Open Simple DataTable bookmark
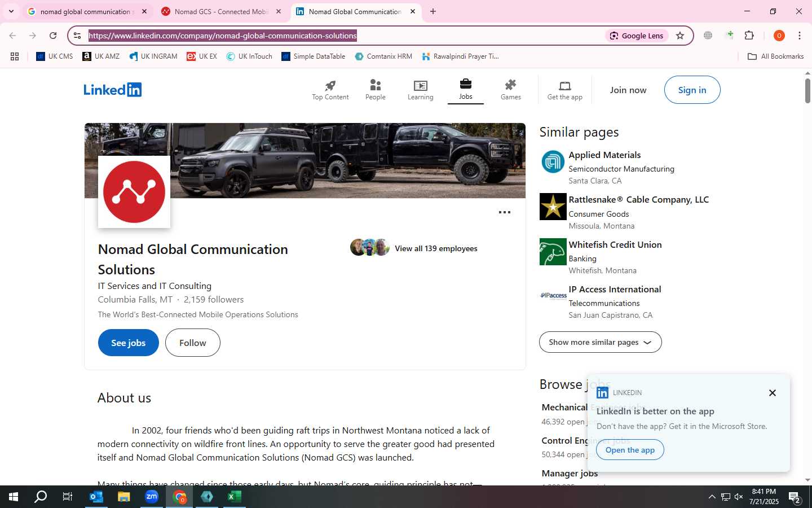 (314, 56)
